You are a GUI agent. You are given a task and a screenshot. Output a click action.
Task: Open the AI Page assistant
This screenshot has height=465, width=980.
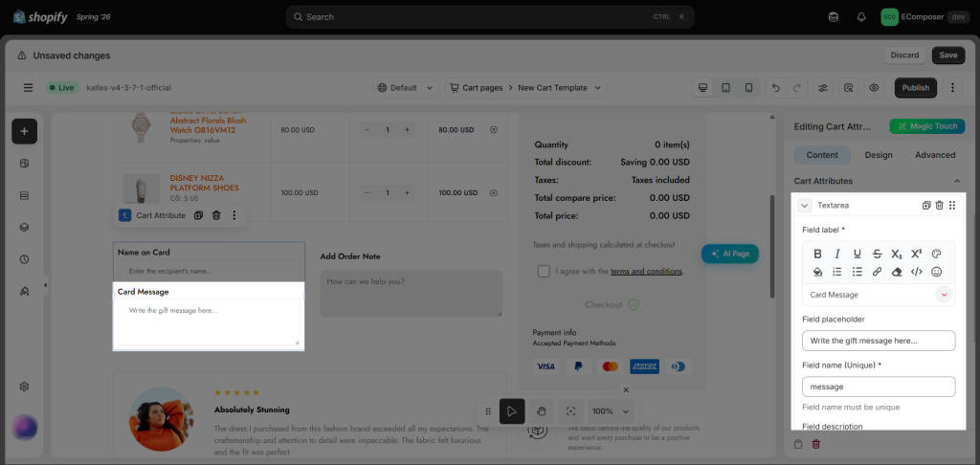[x=730, y=254]
